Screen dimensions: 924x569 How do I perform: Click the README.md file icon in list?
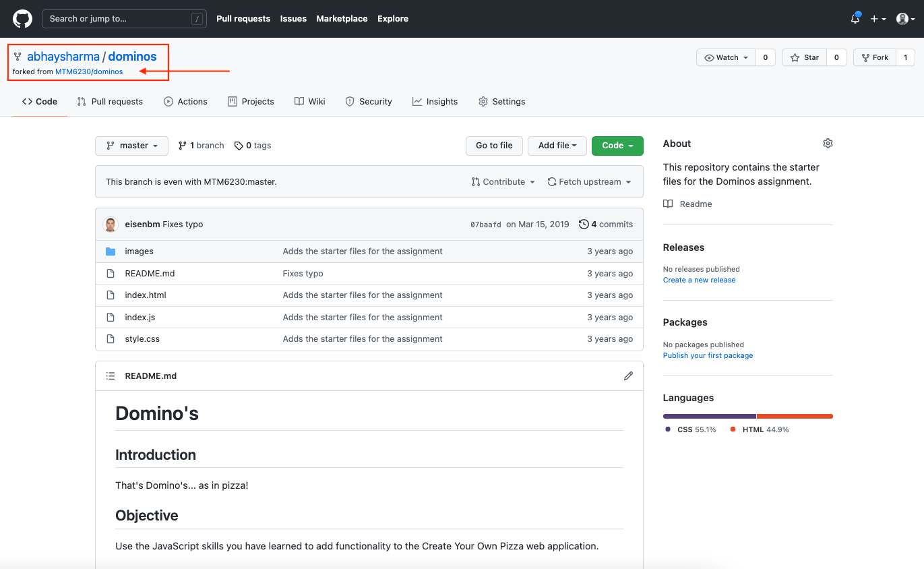coord(111,274)
